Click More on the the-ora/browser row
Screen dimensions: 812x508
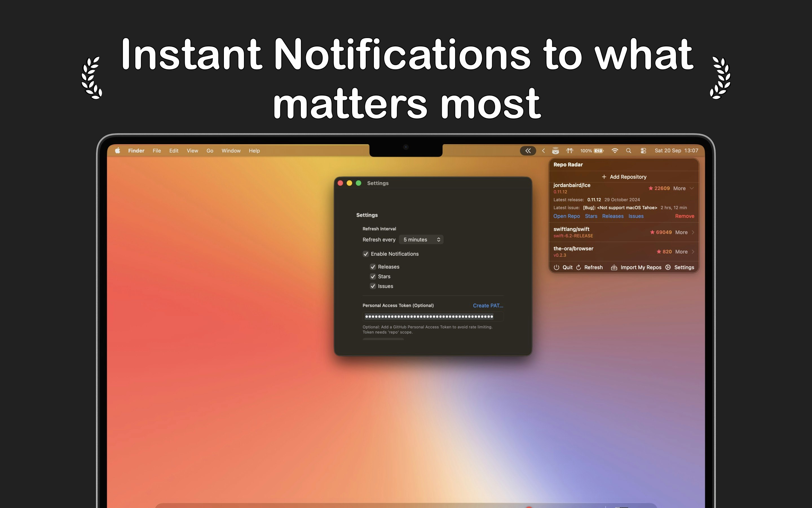point(681,252)
